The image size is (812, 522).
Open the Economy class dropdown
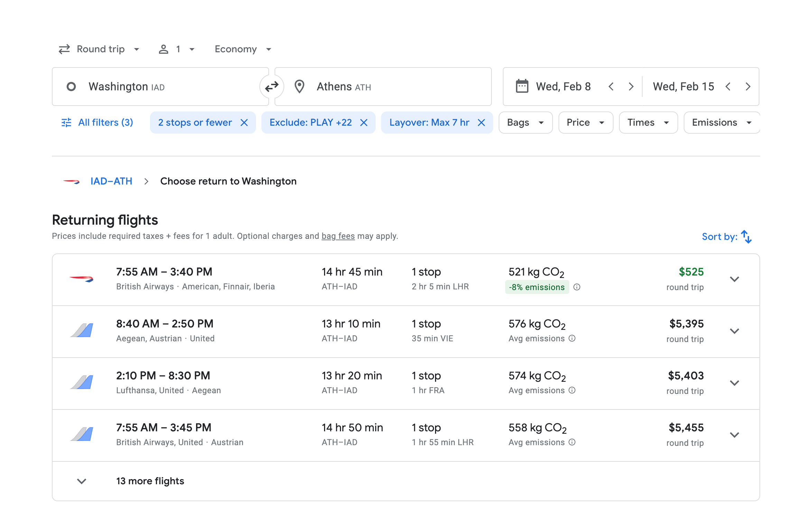pos(243,49)
